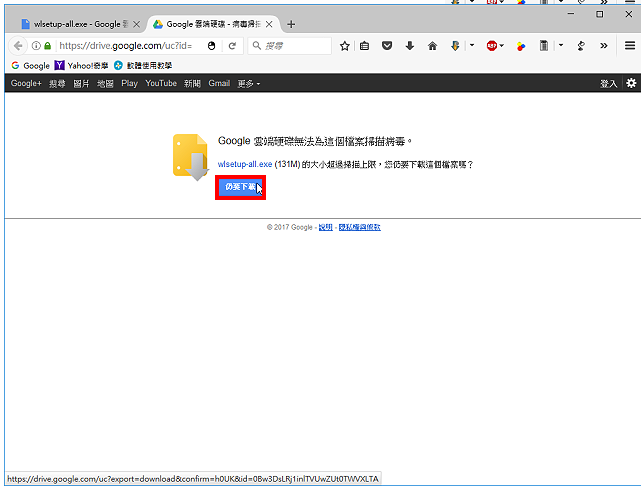Image resolution: width=641 pixels, height=486 pixels.
Task: Open the 說明 help link in footer
Action: tap(325, 227)
